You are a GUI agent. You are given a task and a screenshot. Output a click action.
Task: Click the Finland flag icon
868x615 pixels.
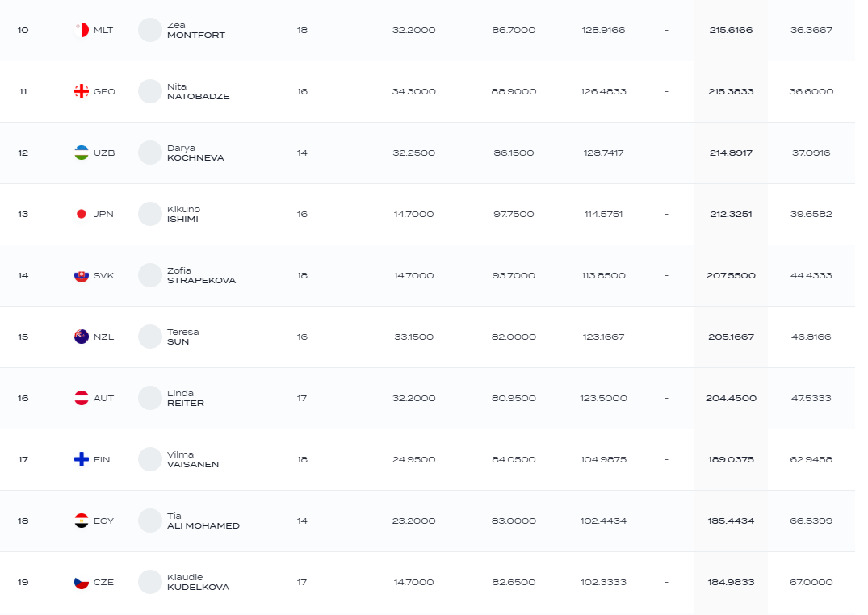pos(82,459)
